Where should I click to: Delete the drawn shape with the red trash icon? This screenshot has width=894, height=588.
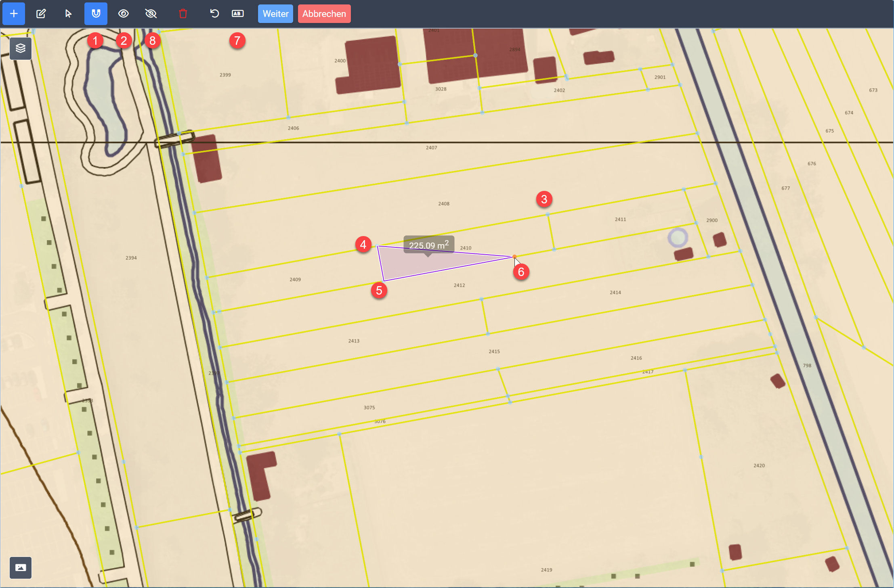tap(183, 14)
